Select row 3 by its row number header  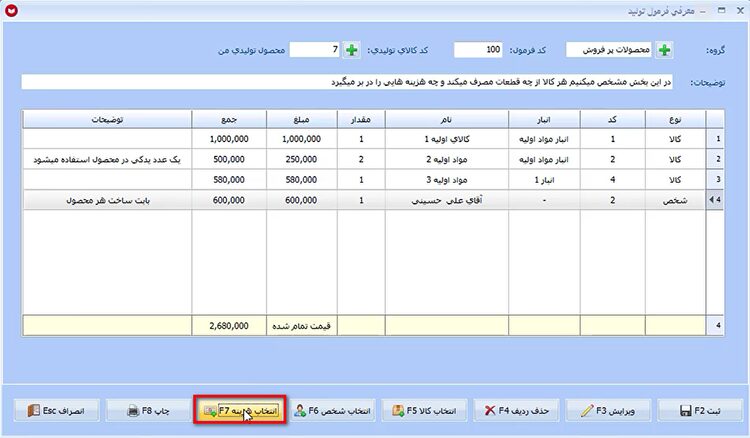point(715,180)
